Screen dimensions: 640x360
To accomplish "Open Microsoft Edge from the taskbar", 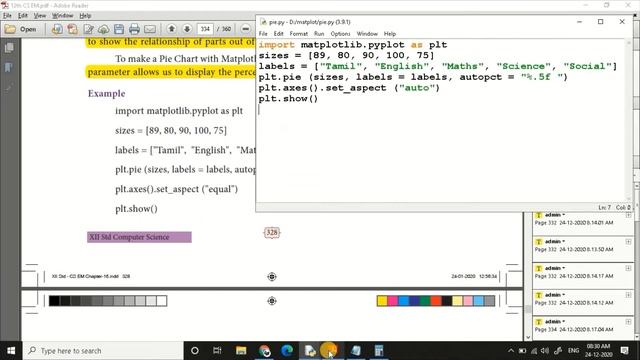I will click(287, 351).
